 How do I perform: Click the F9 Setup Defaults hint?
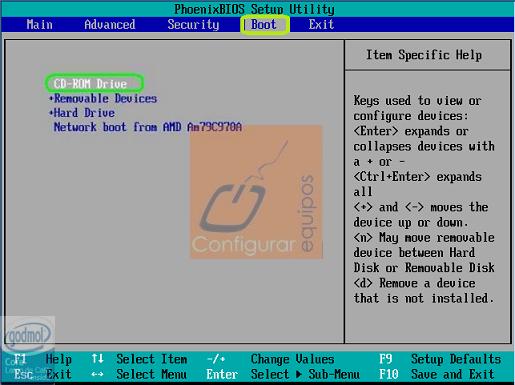coord(440,359)
